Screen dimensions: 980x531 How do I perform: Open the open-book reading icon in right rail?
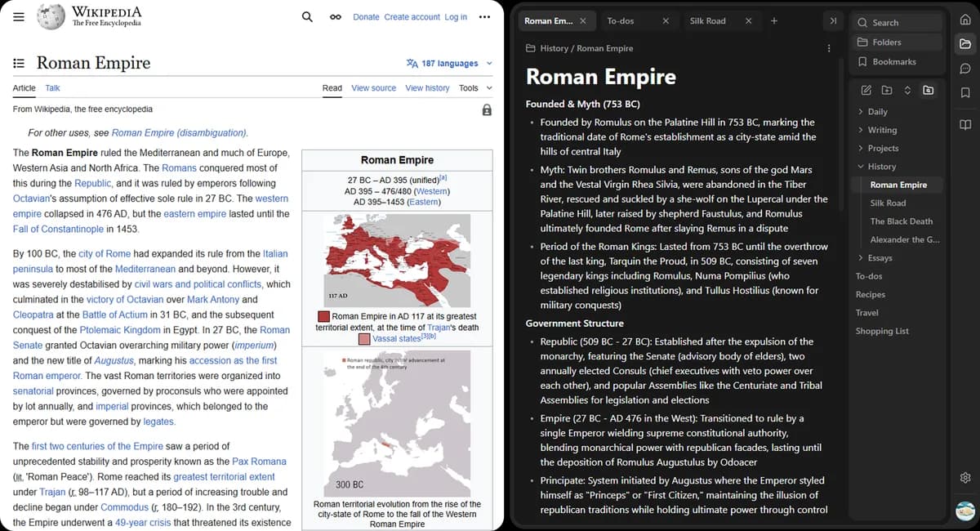(965, 125)
